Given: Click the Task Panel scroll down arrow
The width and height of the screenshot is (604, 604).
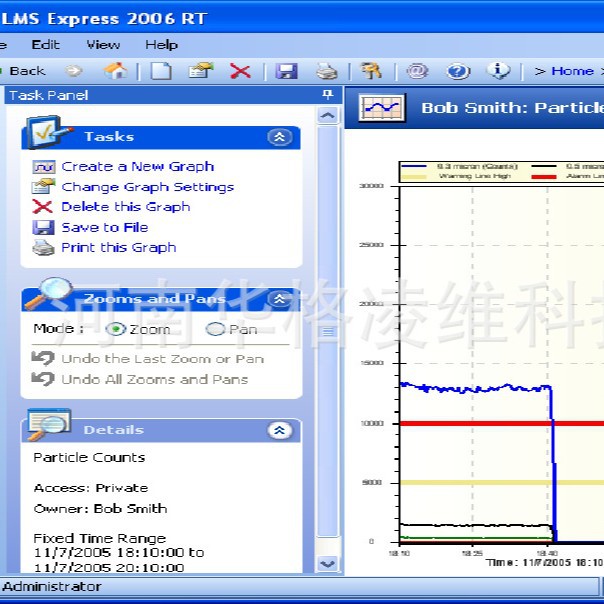Looking at the screenshot, I should [x=327, y=564].
